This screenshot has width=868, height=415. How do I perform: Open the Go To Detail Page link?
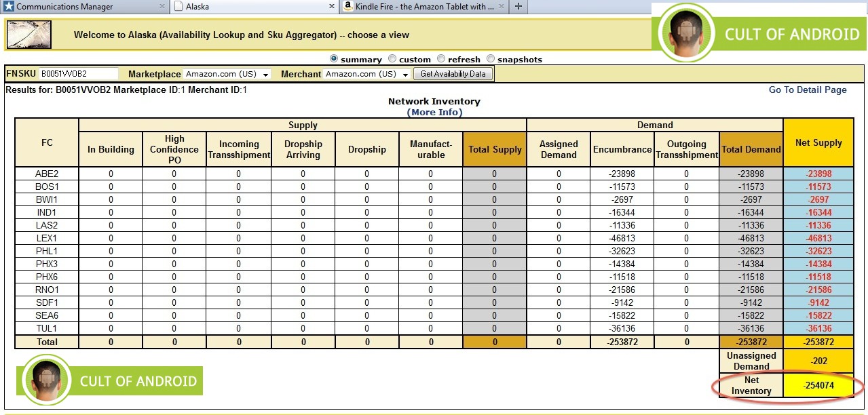[x=808, y=90]
